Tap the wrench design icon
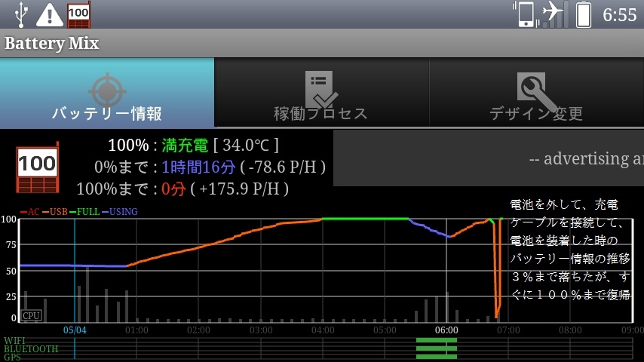Screen dimensions: 644x362 coord(536,91)
